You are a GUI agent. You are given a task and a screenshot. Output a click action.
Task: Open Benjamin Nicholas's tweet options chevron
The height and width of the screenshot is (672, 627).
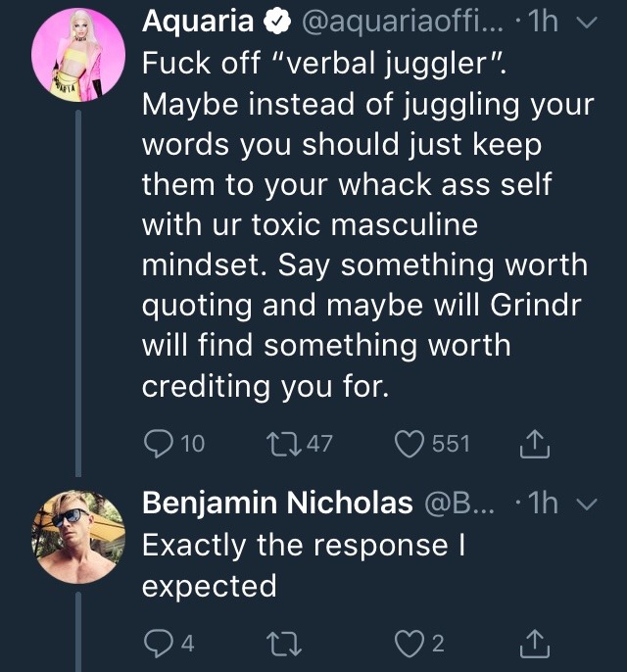click(x=585, y=504)
